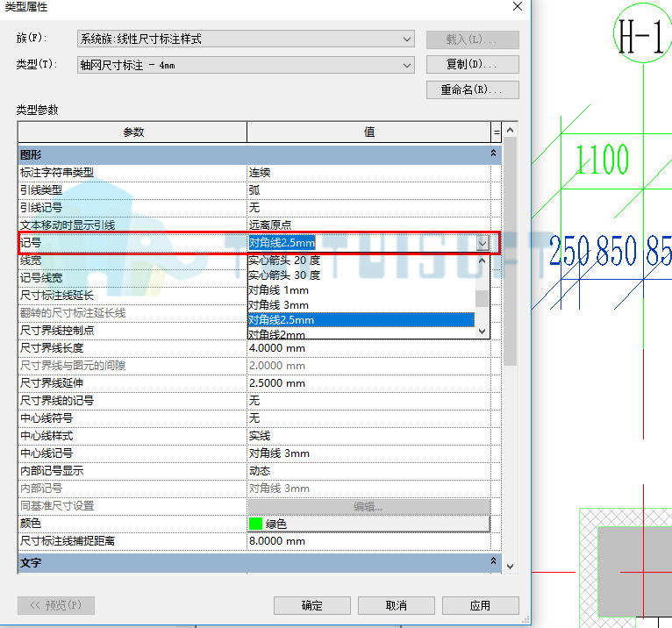672x628 pixels.
Task: Collapse the 文字 section chevron
Action: (493, 561)
